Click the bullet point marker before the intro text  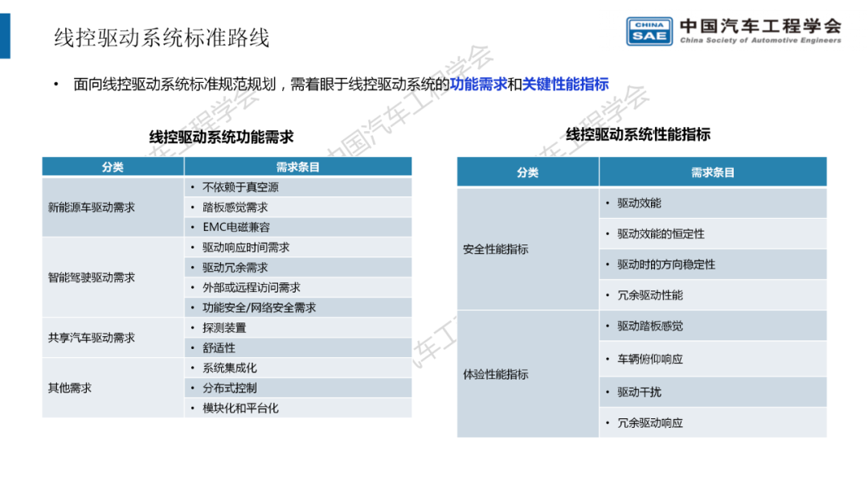click(55, 83)
